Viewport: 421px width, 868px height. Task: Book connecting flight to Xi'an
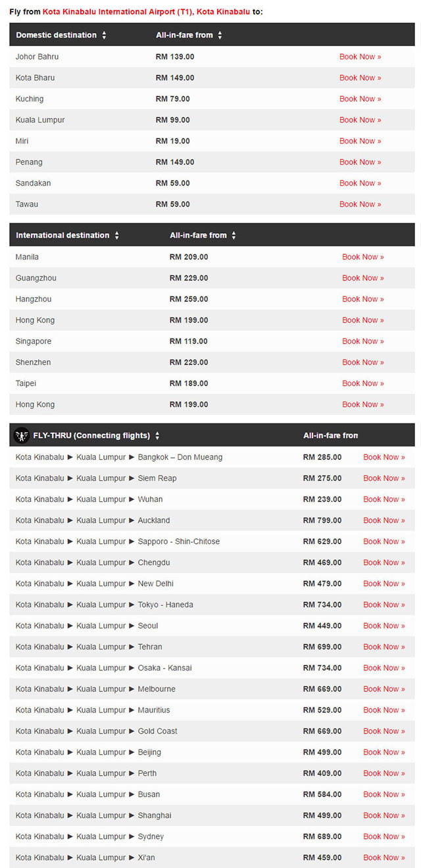[384, 857]
